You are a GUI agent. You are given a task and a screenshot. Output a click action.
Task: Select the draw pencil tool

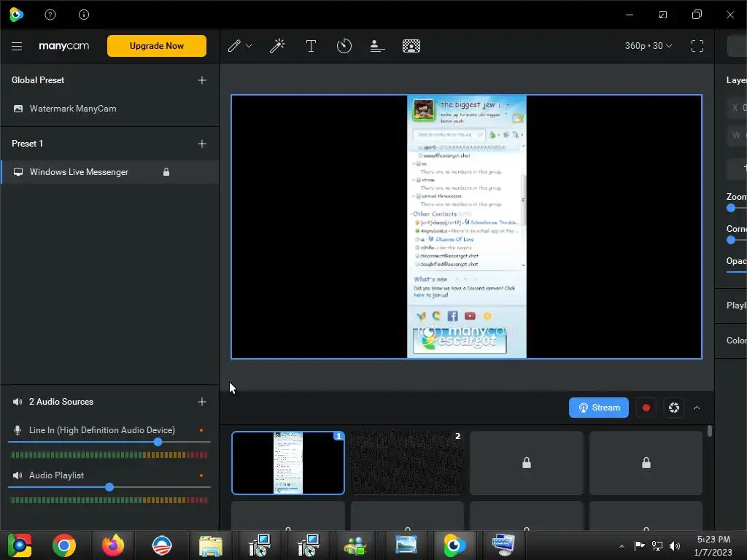click(234, 46)
